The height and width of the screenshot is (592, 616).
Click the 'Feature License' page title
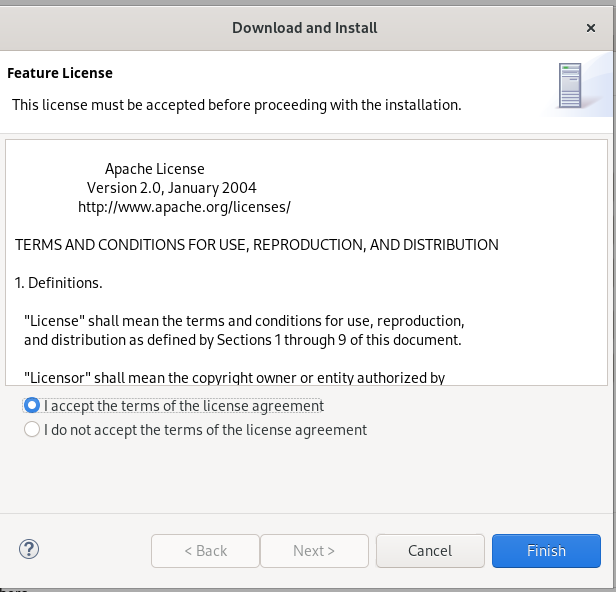[60, 73]
